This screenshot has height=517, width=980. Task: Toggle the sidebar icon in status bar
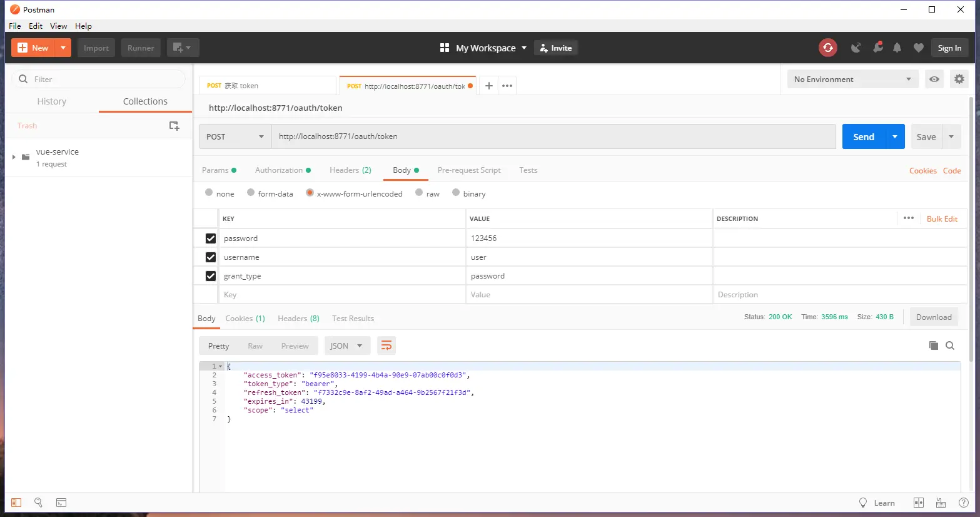[16, 503]
